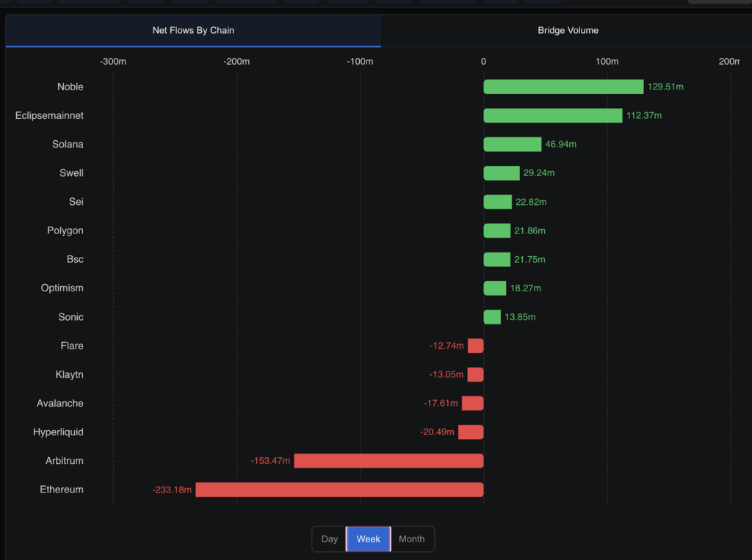This screenshot has width=752, height=560.
Task: Click the 22.82m value label
Action: (531, 202)
